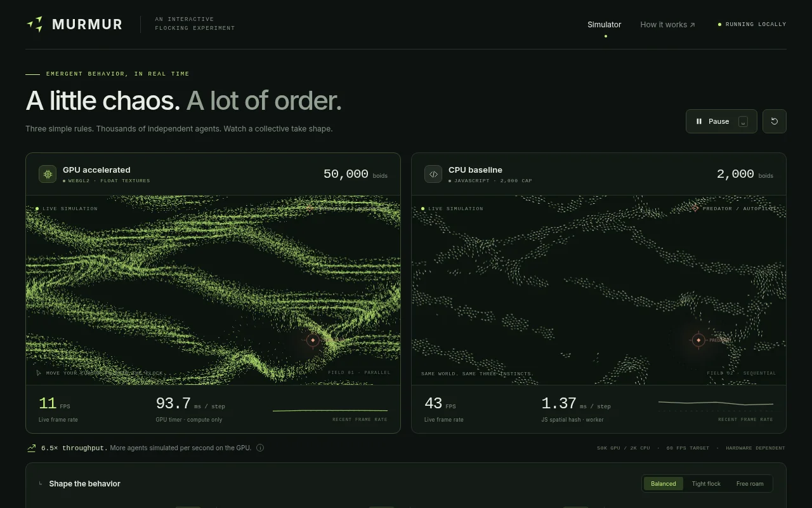Click the throughput trend arrow icon

[x=31, y=448]
